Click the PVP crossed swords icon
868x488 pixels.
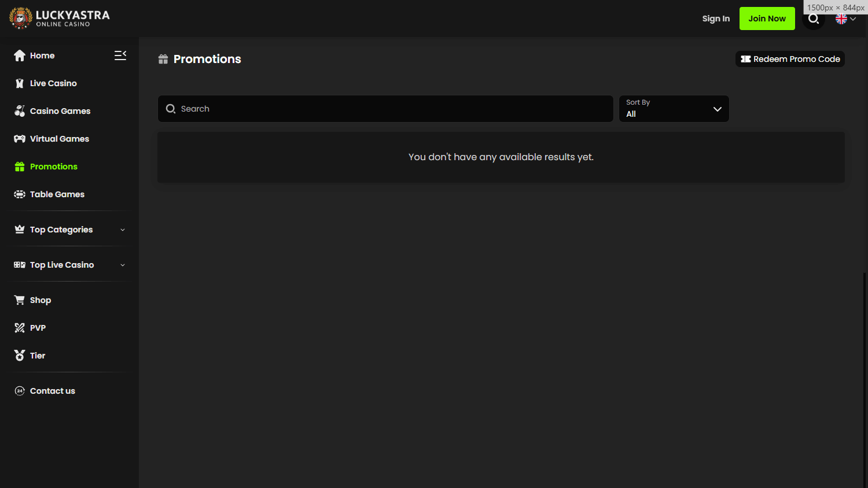[20, 328]
